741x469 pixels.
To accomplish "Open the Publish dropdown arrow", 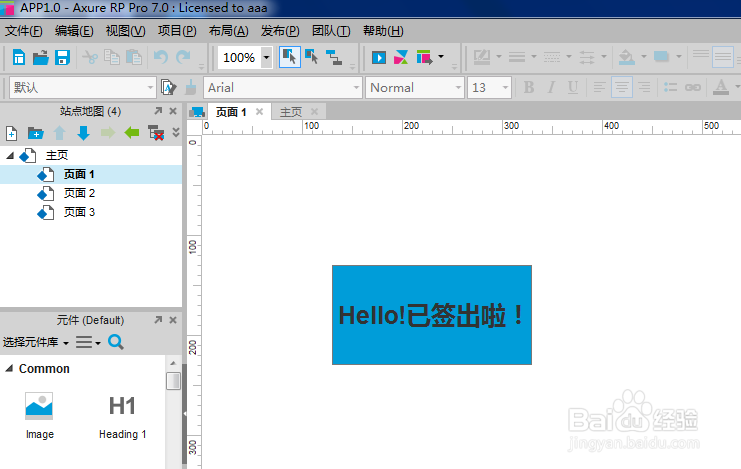I will point(441,57).
